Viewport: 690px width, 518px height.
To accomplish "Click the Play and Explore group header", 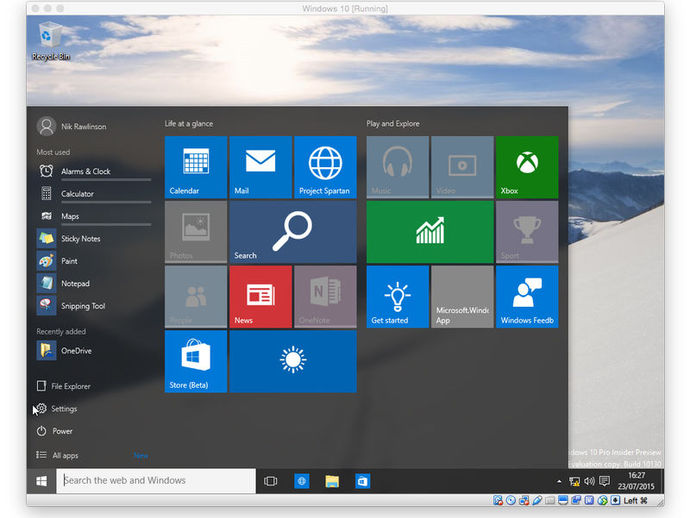I will click(393, 124).
